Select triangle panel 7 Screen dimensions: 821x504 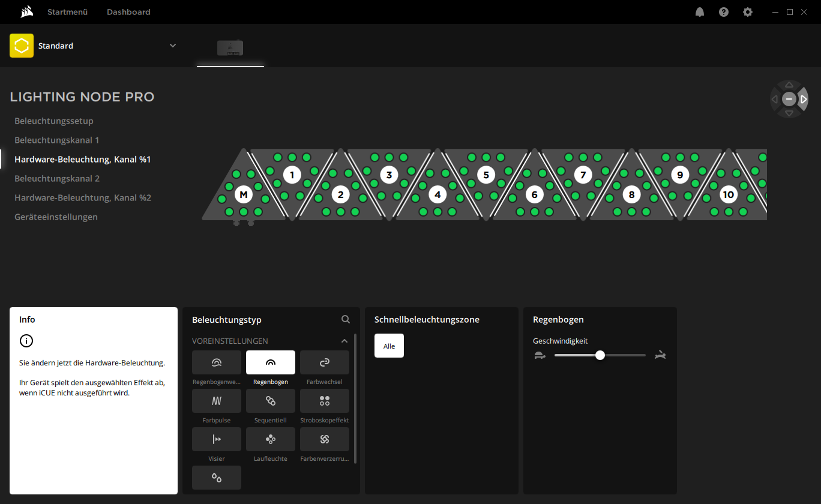click(583, 175)
